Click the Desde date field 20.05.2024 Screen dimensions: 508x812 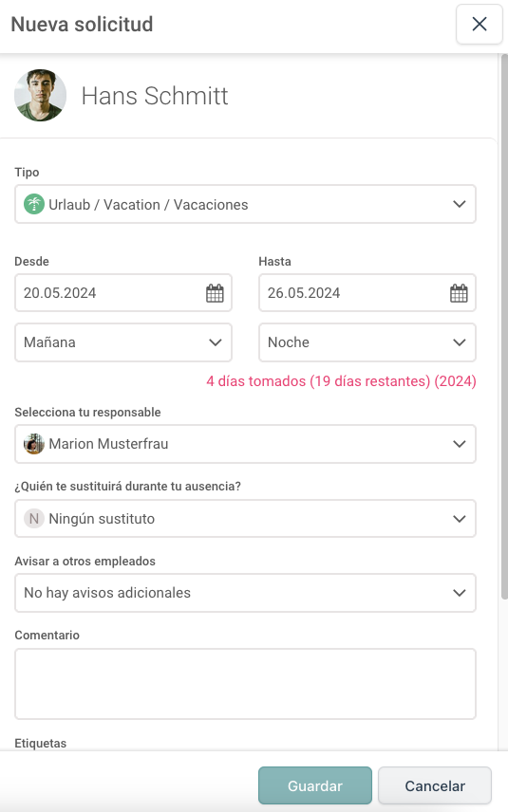point(123,293)
